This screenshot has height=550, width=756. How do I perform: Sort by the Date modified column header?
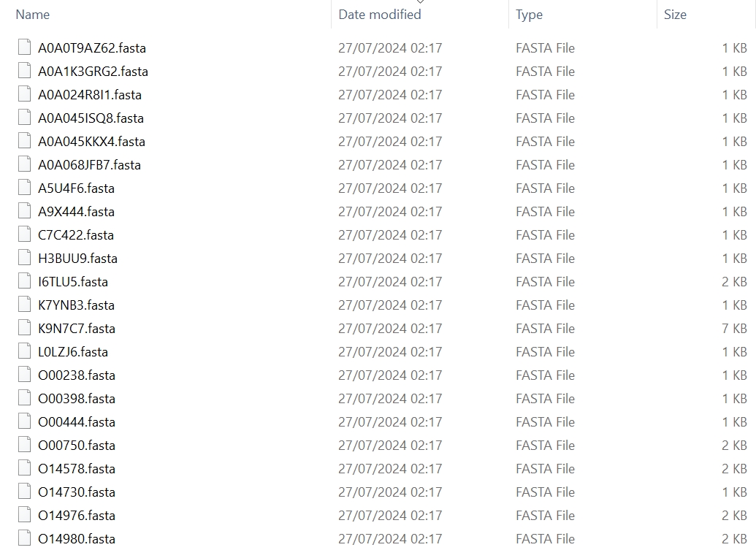(x=379, y=15)
